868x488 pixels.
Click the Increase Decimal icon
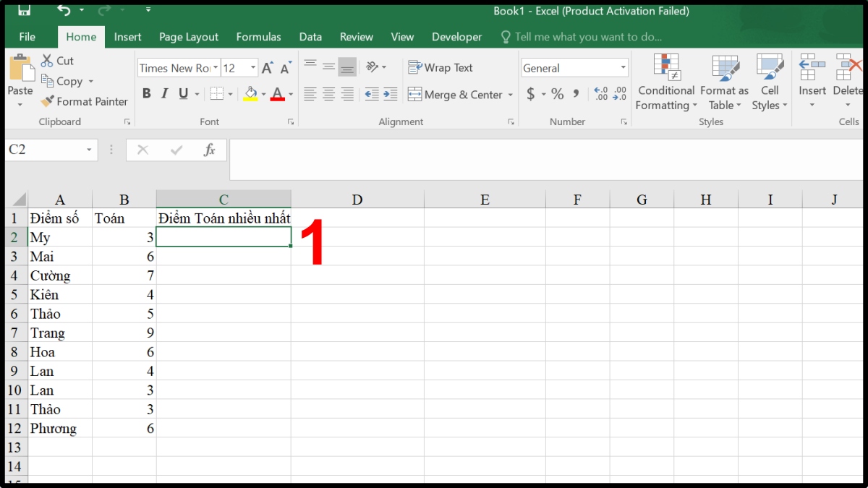[600, 94]
